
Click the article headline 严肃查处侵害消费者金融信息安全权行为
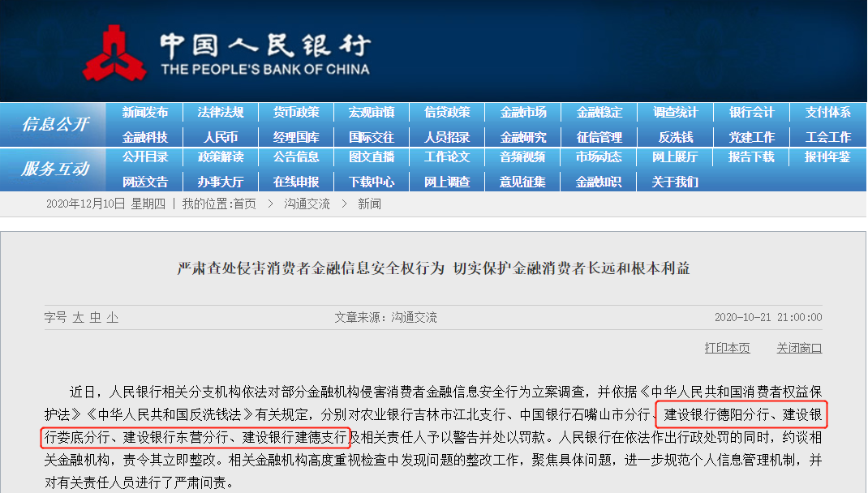pyautogui.click(x=312, y=268)
